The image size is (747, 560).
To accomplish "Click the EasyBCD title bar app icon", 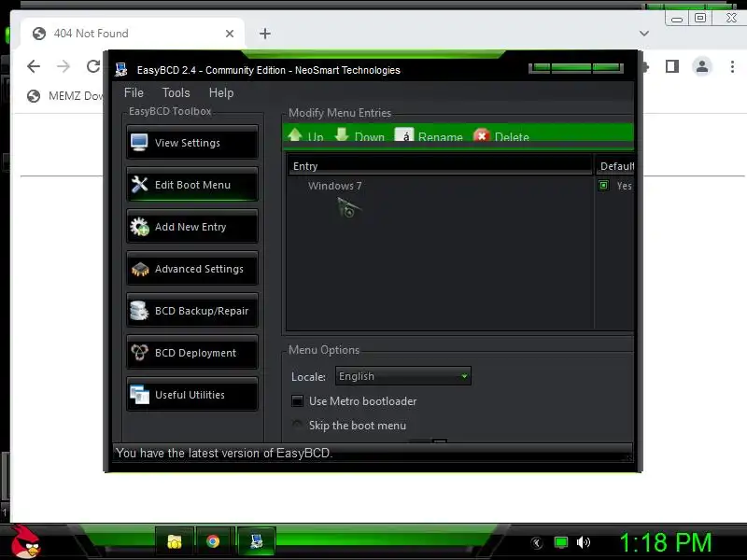I will point(121,70).
